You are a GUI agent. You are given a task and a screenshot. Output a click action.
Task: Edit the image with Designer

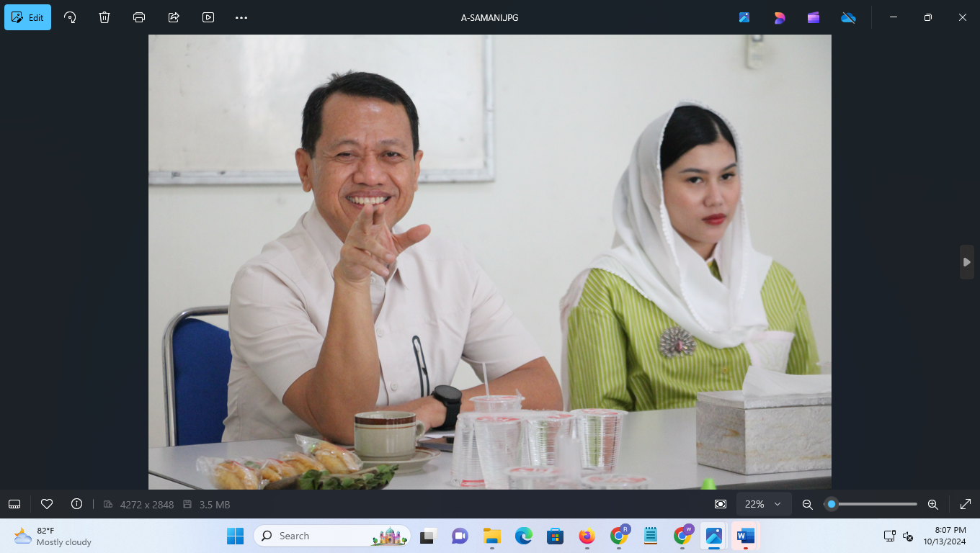779,17
